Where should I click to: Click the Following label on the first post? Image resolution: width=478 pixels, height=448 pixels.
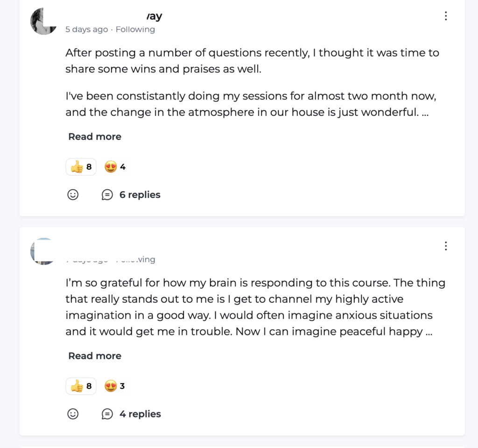[135, 29]
